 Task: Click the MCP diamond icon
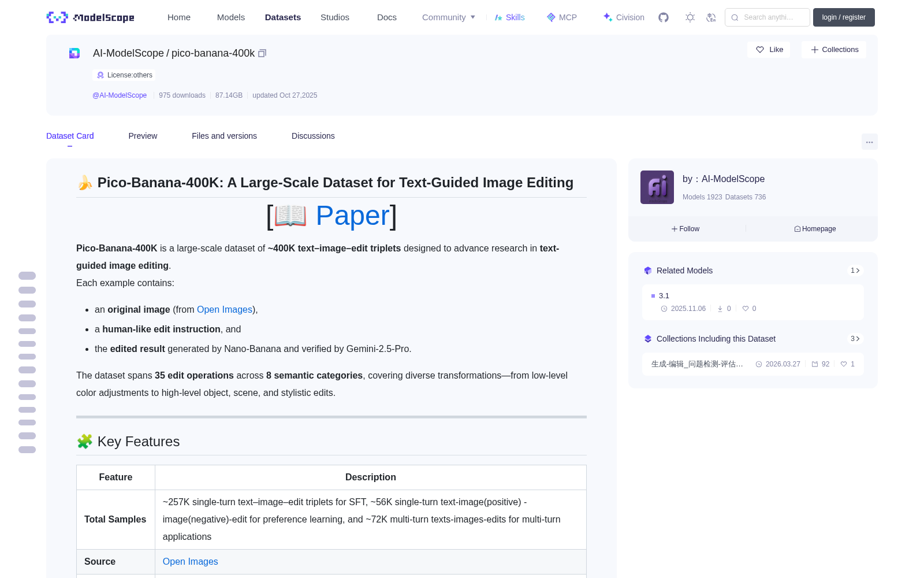click(x=551, y=17)
